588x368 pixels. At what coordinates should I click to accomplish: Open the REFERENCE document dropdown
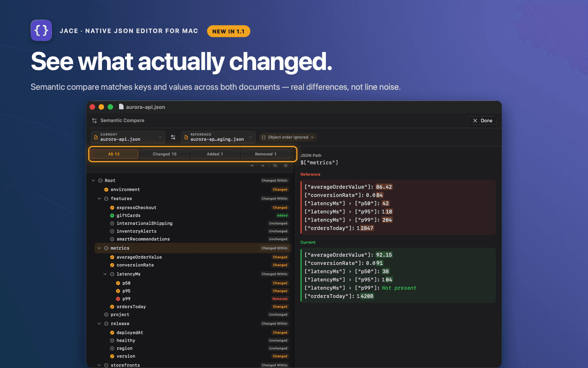218,137
